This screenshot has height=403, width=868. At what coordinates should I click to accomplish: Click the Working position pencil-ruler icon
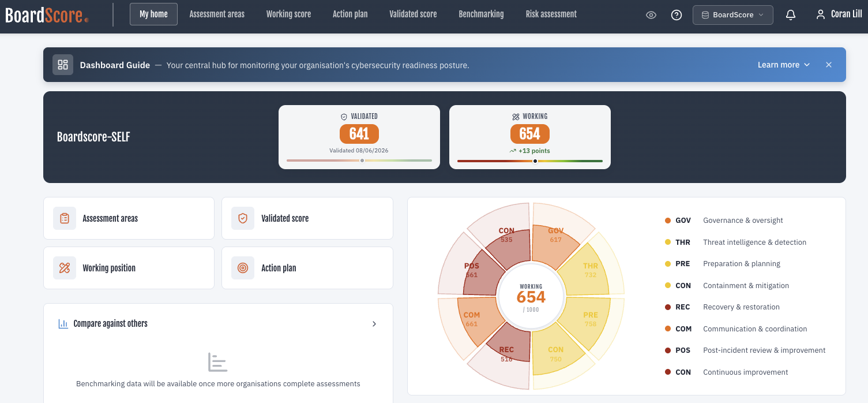coord(65,268)
